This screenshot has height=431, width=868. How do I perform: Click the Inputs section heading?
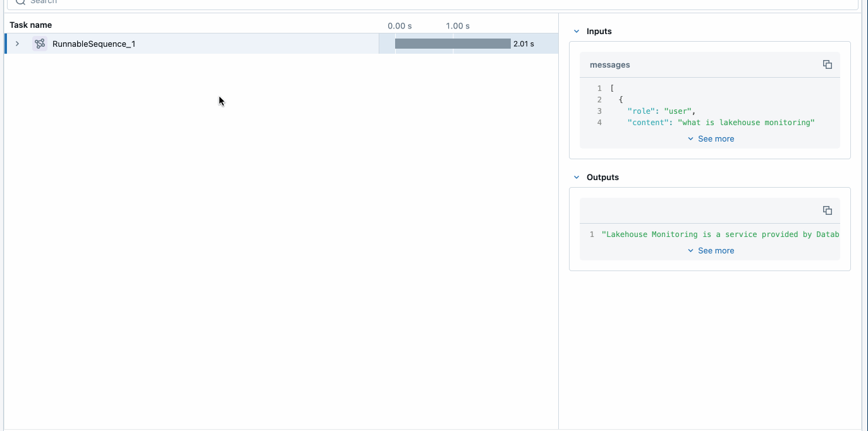(599, 31)
